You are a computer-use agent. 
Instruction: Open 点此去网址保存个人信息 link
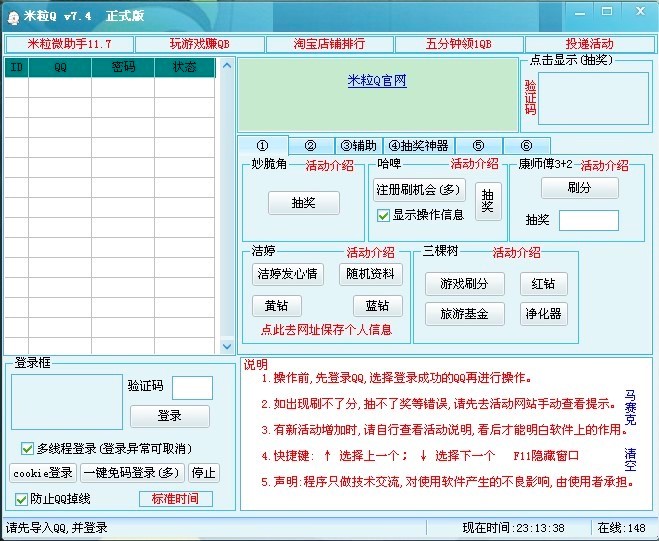pyautogui.click(x=326, y=330)
